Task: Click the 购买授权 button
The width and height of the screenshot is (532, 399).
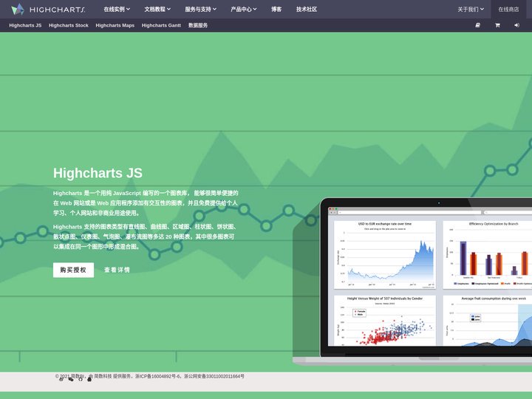Action: click(73, 270)
